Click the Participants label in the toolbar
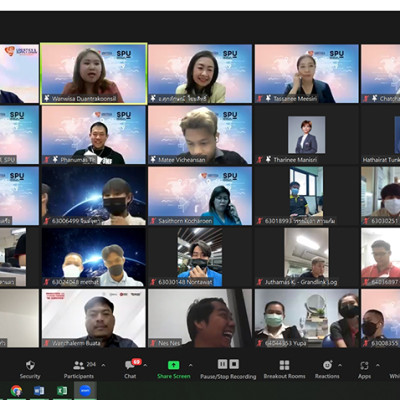The height and width of the screenshot is (400, 400). [x=79, y=376]
